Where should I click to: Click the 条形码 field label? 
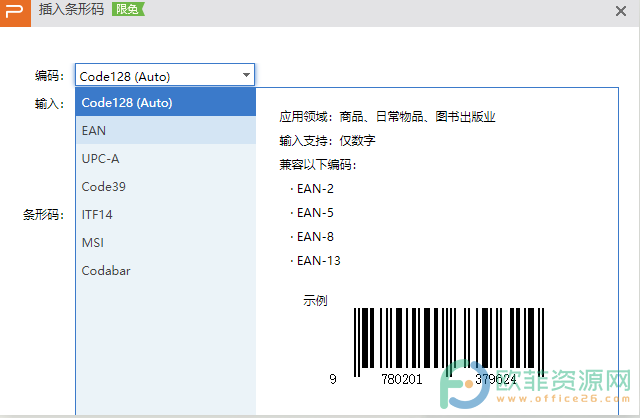click(43, 215)
